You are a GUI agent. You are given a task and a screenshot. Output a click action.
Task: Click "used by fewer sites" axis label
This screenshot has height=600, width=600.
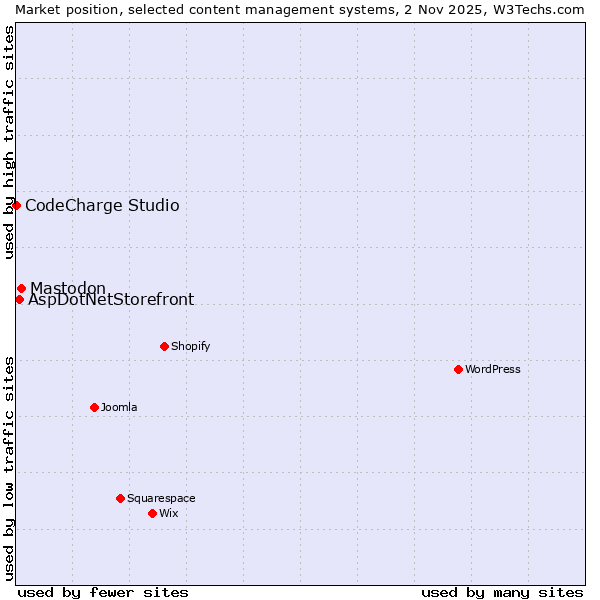tap(103, 593)
